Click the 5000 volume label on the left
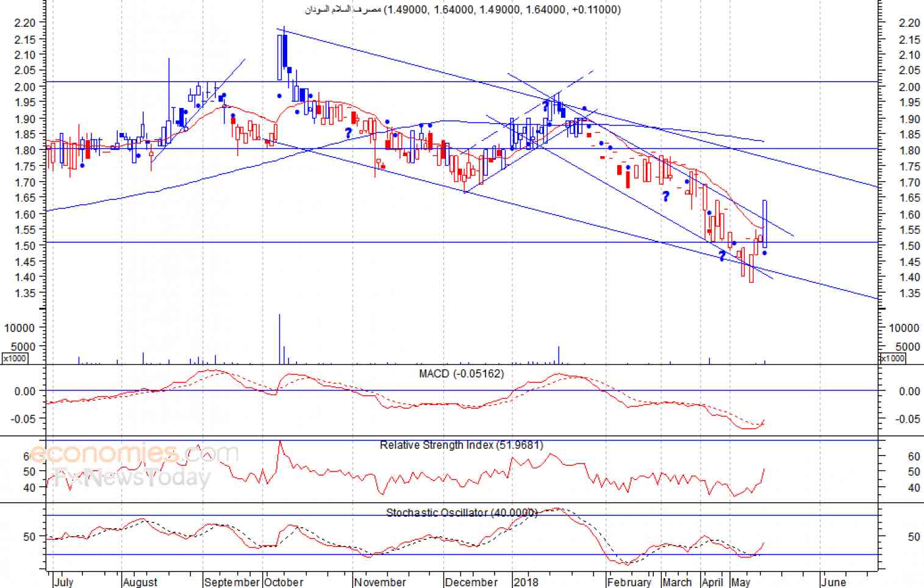The width and height of the screenshot is (924, 588). 23,346
